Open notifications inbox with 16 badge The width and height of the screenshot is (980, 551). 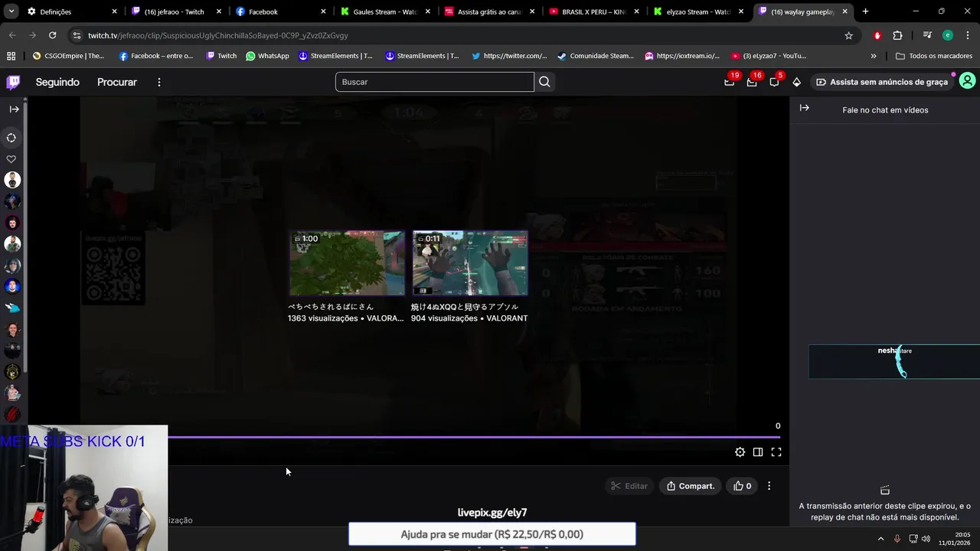click(x=752, y=82)
